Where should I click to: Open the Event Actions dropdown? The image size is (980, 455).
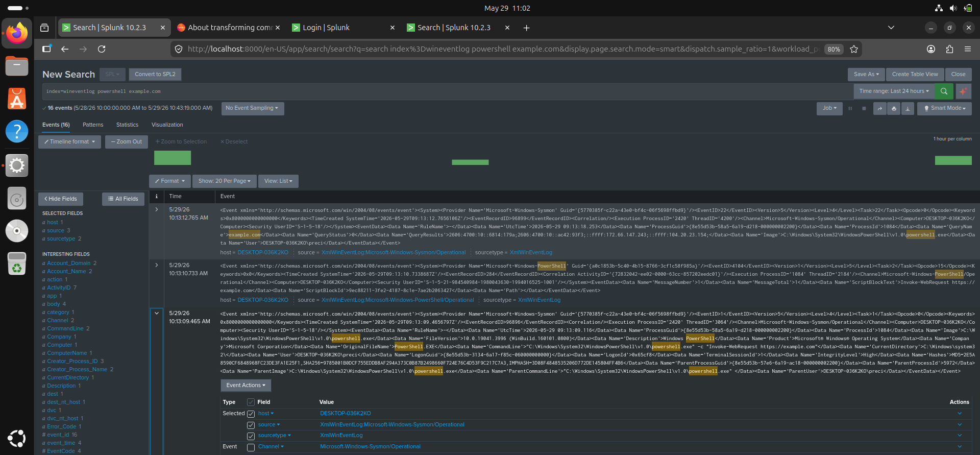click(246, 386)
